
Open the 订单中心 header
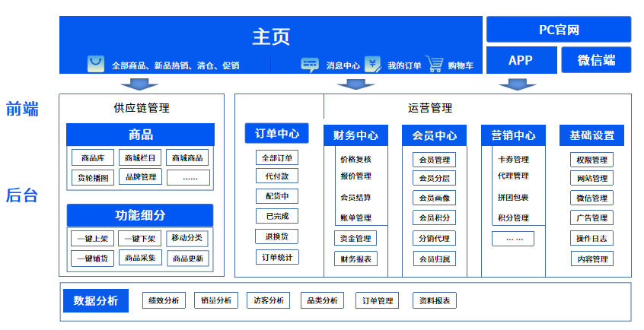point(277,133)
